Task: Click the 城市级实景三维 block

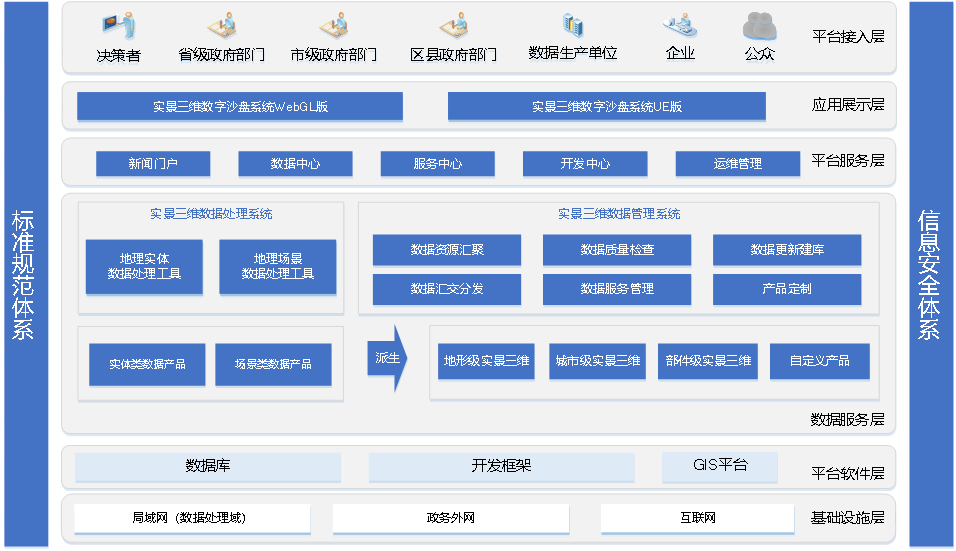Action: [x=598, y=361]
